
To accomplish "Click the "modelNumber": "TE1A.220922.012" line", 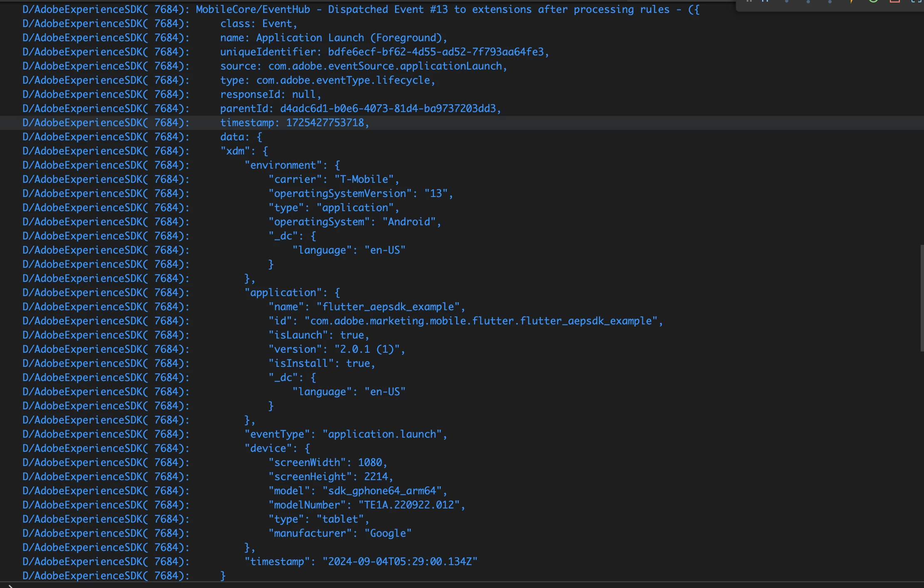I will click(366, 505).
